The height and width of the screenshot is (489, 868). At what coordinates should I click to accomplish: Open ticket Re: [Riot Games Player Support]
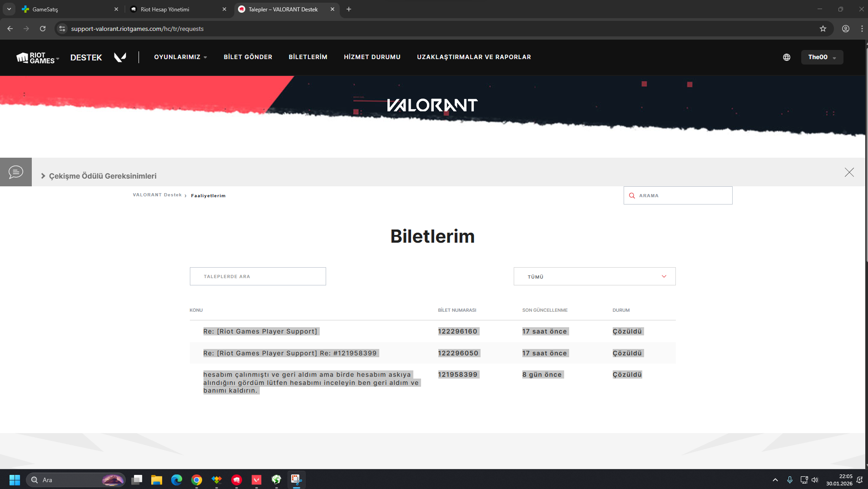261,331
